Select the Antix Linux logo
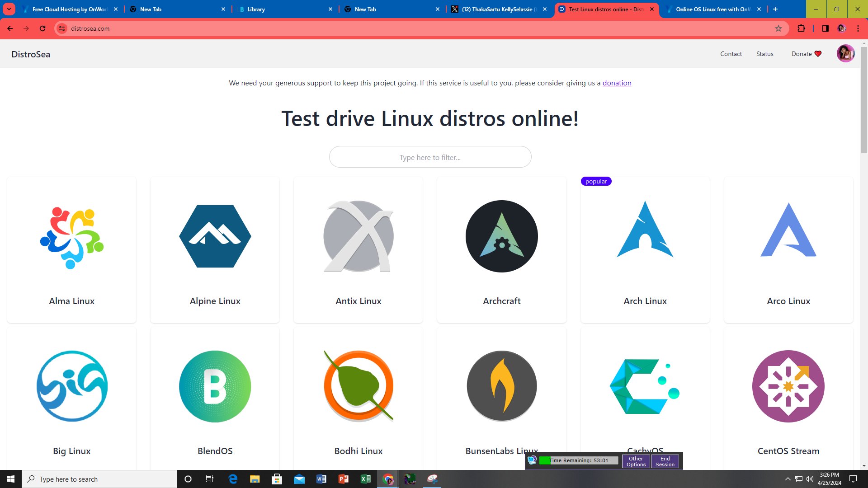The width and height of the screenshot is (868, 488). 359,236
